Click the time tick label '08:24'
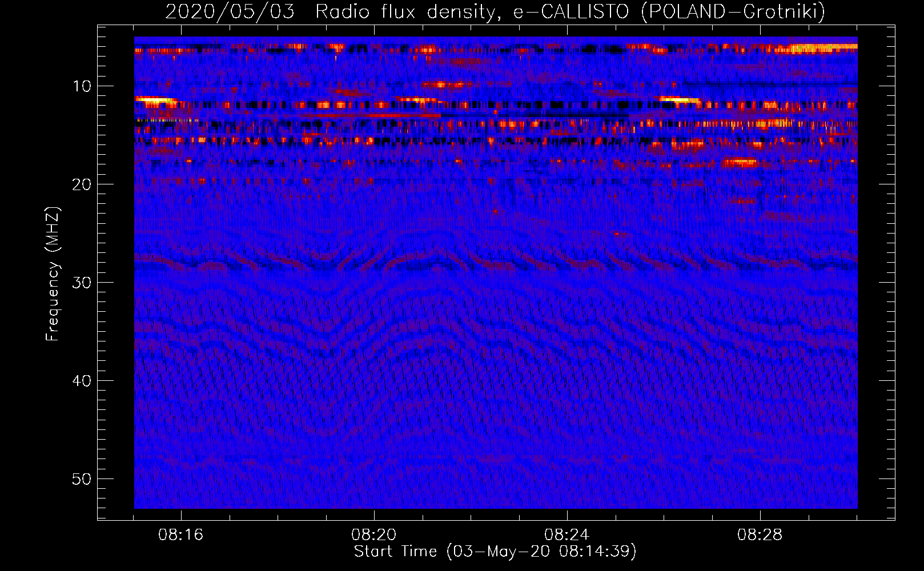 [567, 535]
